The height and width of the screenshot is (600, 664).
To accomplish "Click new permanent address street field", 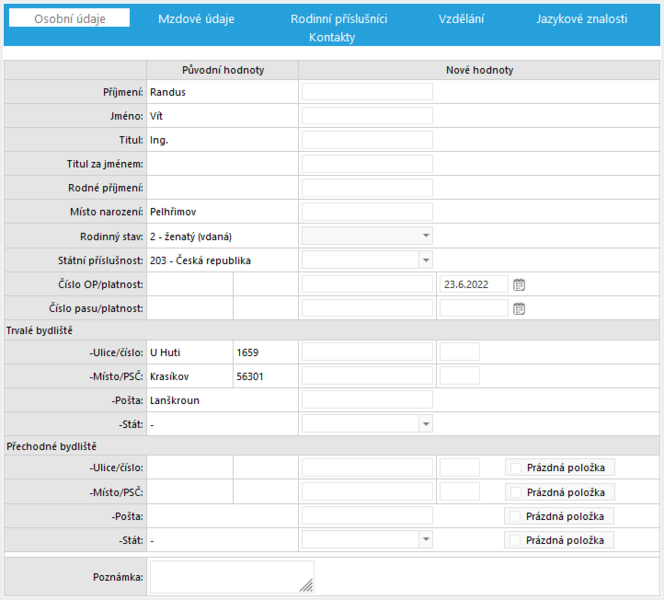I will click(x=367, y=351).
